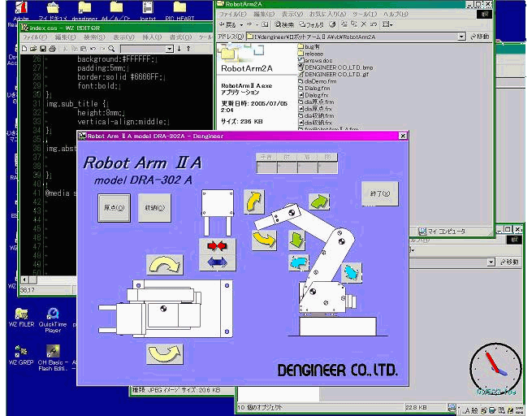Viewport: 532px width, 416px height.
Task: Open the address bar dropdown in RobotArm2A explorer
Action: point(461,37)
